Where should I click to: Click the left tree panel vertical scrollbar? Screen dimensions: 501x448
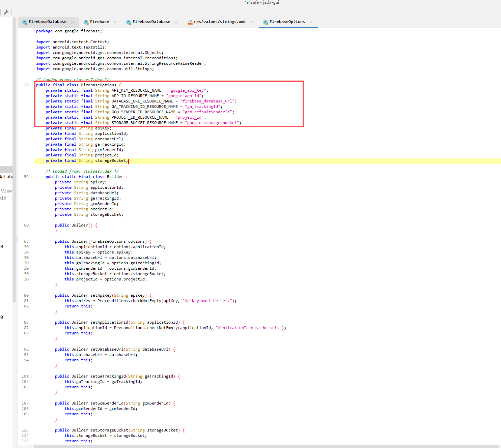click(14, 169)
